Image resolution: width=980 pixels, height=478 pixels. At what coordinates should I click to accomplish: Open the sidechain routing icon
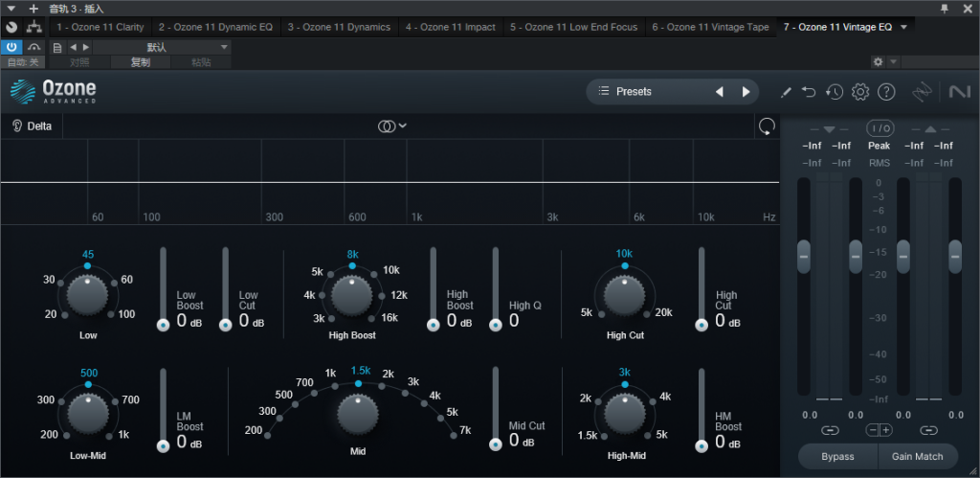[x=33, y=28]
